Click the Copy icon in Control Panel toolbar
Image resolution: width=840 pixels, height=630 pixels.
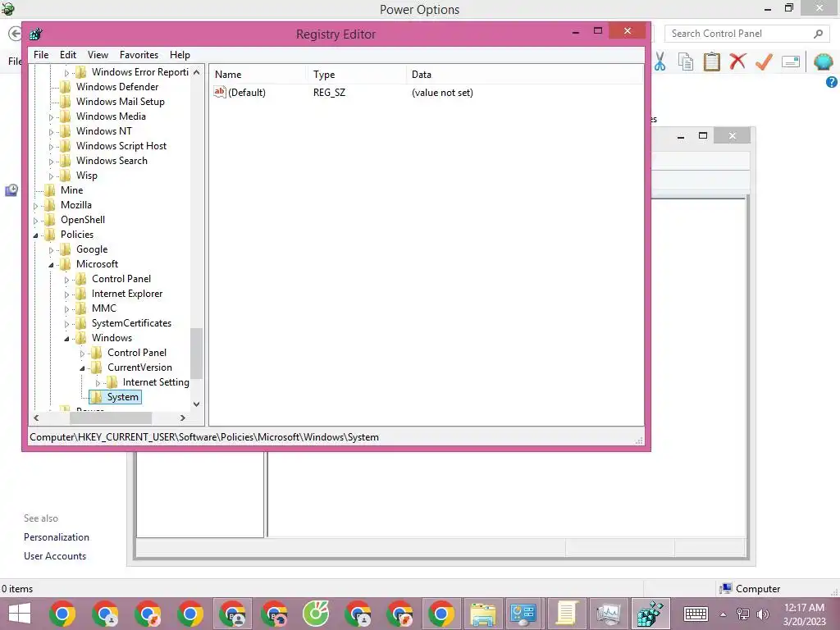(x=686, y=62)
